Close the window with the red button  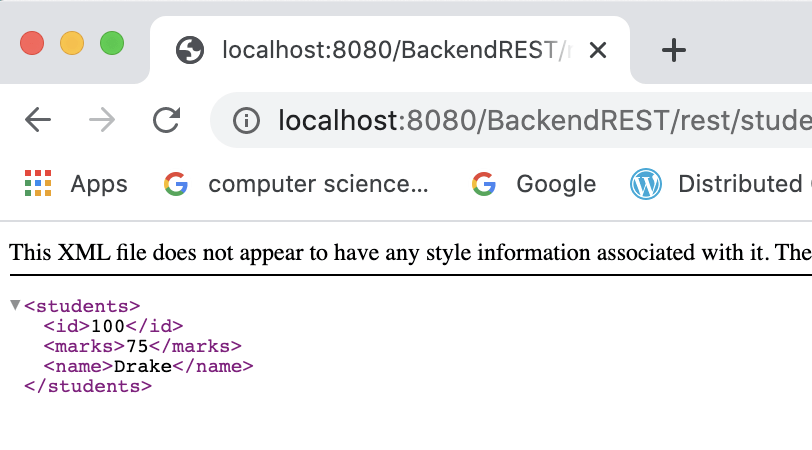click(x=33, y=44)
